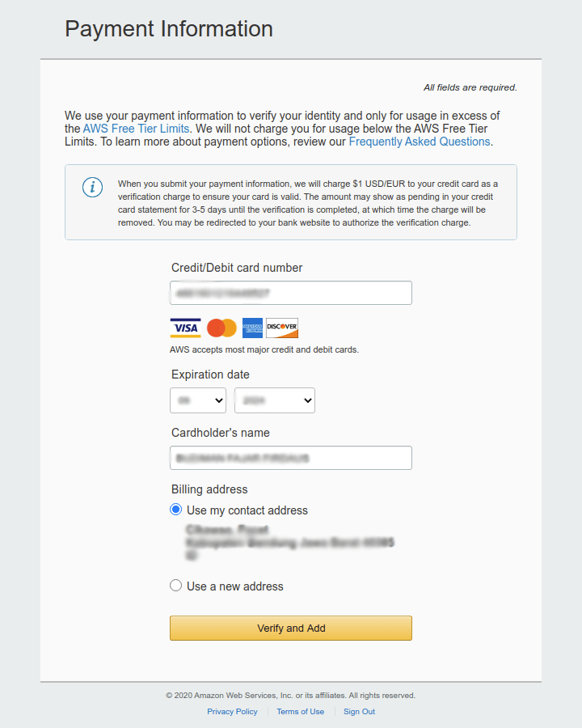The height and width of the screenshot is (728, 582).
Task: Click the Discover card logo
Action: (x=282, y=328)
